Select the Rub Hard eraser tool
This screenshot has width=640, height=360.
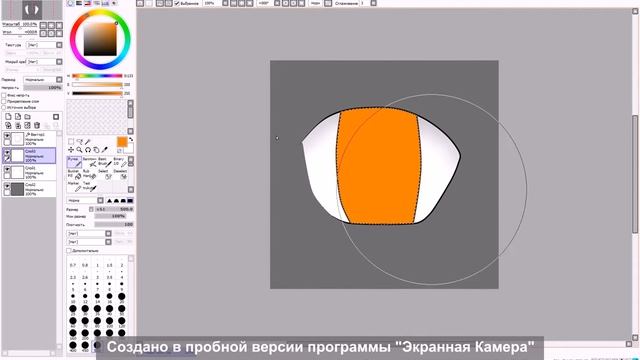(x=90, y=174)
